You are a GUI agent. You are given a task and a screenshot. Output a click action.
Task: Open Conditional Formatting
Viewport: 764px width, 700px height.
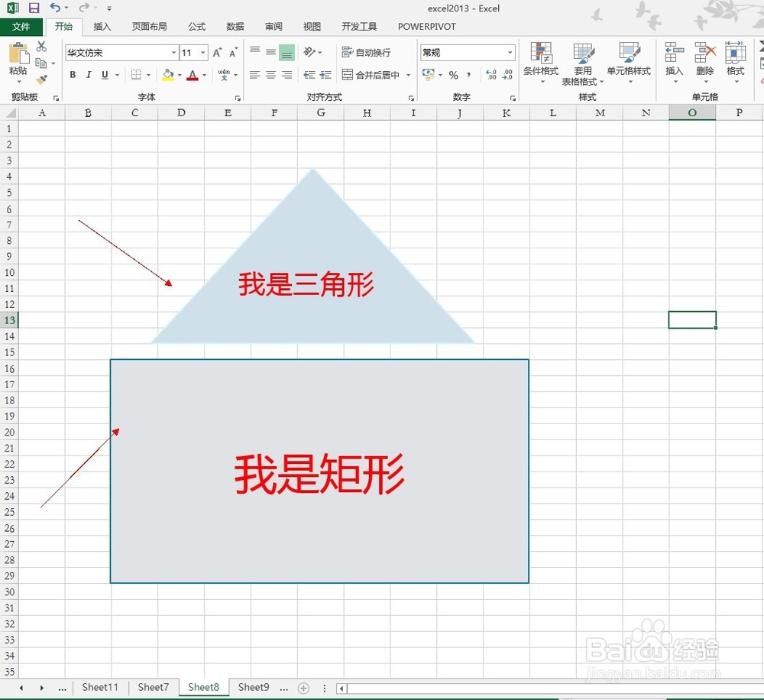pos(541,62)
